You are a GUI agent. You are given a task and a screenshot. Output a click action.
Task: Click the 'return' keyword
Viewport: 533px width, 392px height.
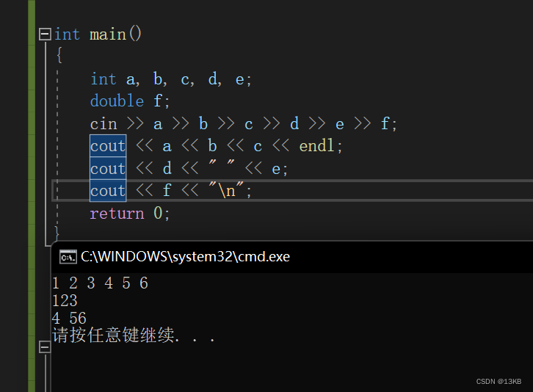point(117,214)
